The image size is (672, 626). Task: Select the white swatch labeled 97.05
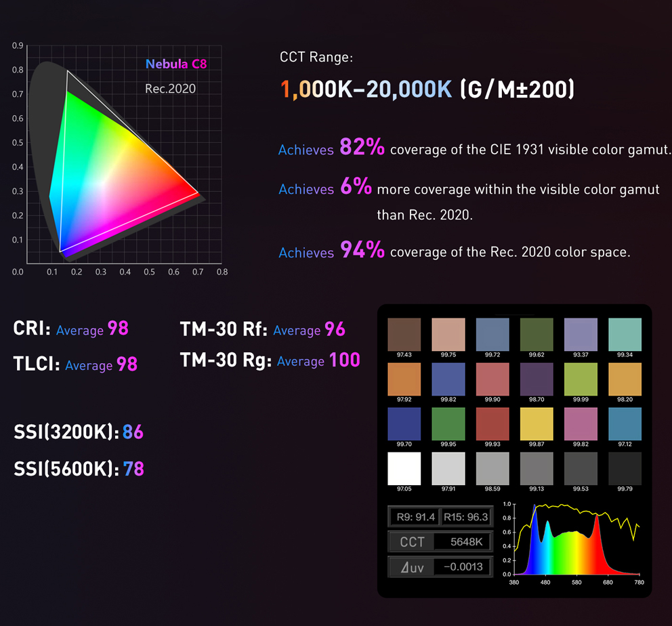click(404, 469)
